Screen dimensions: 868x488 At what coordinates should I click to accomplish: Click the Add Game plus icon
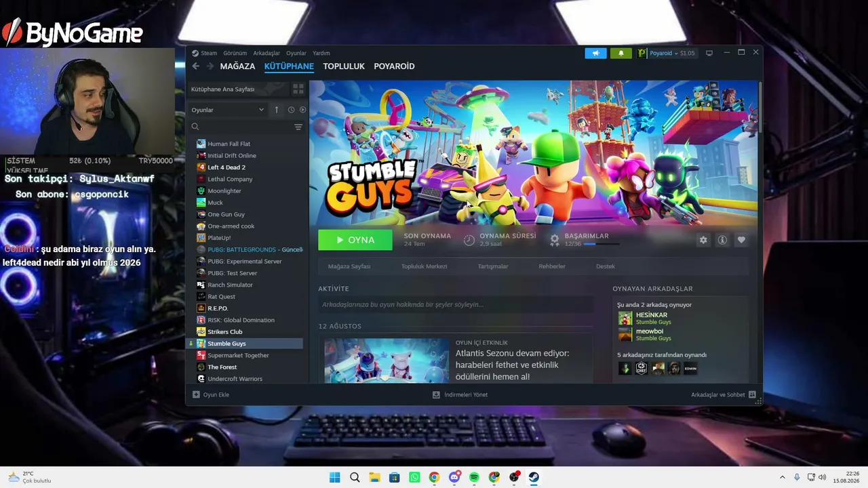tap(196, 394)
